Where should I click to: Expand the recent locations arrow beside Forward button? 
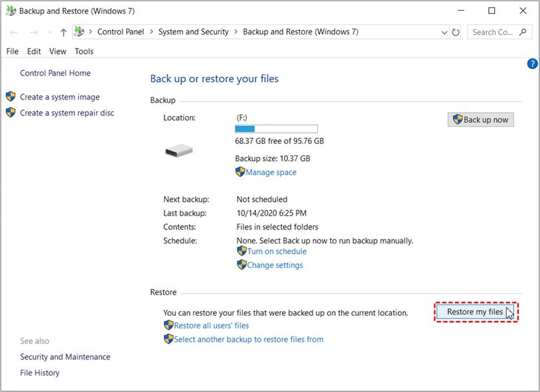[49, 31]
